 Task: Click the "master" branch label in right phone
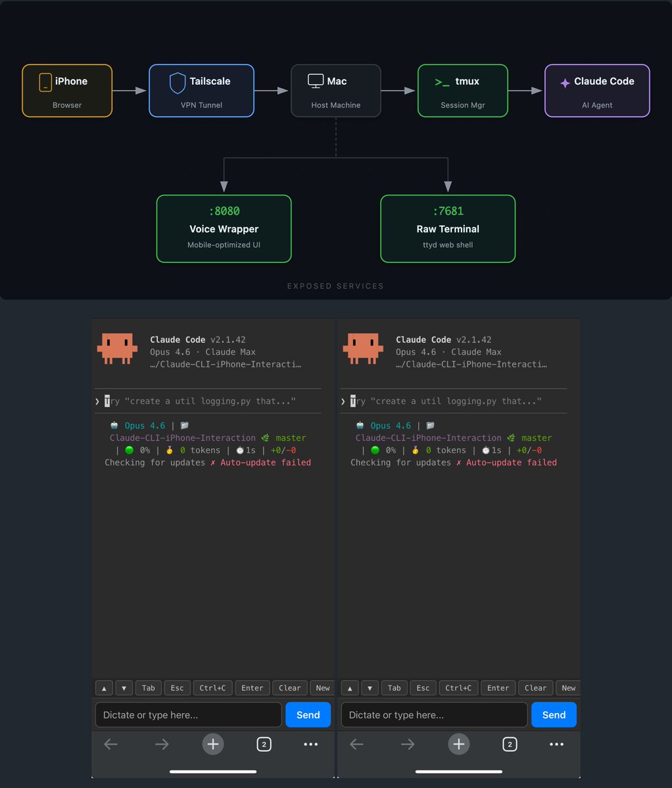537,438
